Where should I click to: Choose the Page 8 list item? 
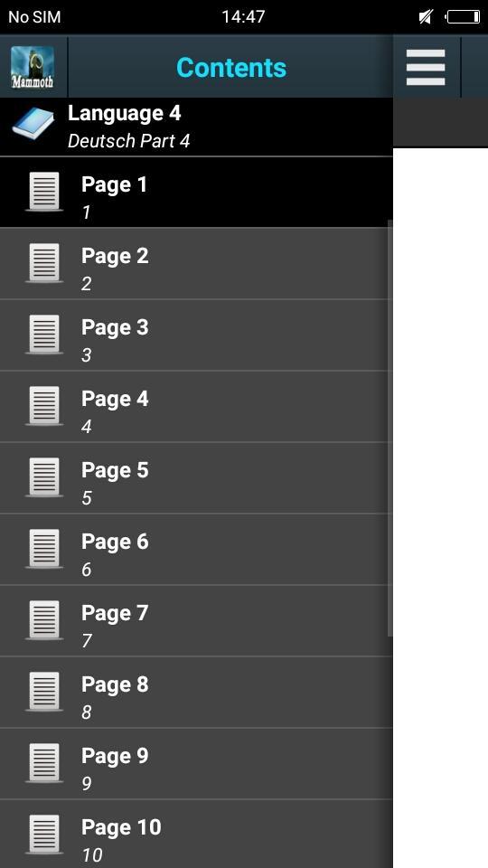coord(196,692)
